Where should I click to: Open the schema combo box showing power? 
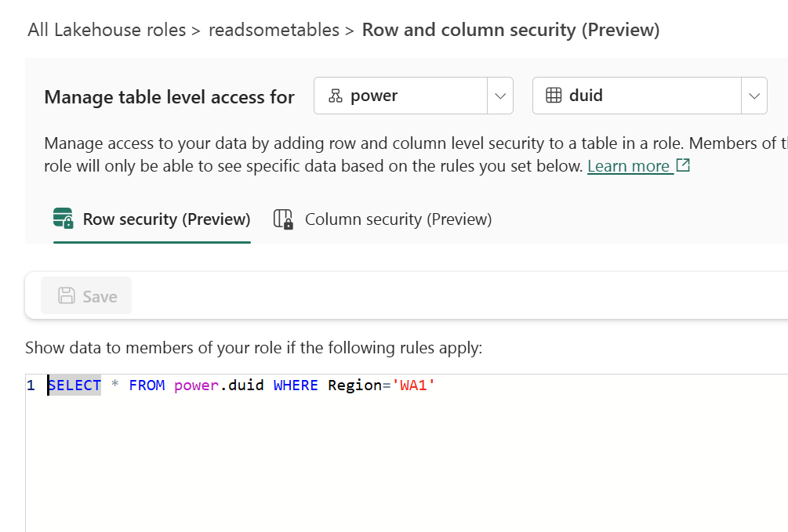click(x=401, y=96)
